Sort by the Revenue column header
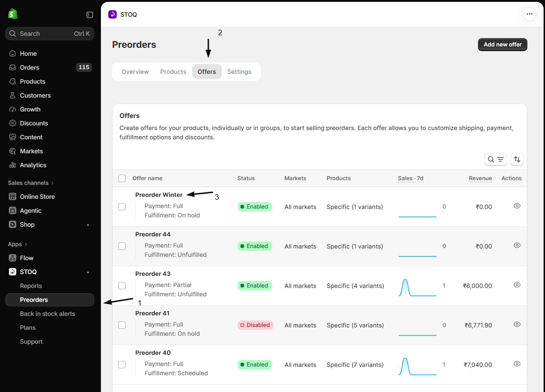The height and width of the screenshot is (392, 545). point(480,178)
